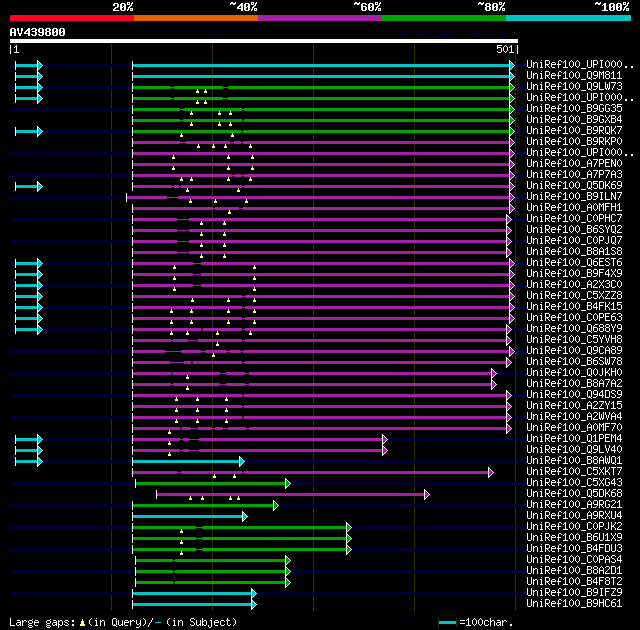640x630 pixels.
Task: Open the UniRef100_A0MFH1 entry
Action: [574, 208]
